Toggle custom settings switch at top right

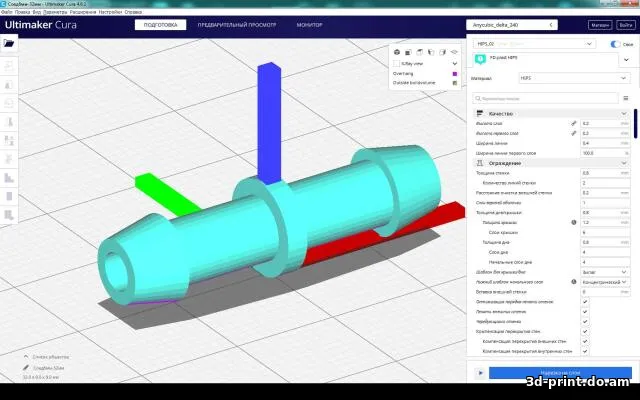[x=615, y=44]
